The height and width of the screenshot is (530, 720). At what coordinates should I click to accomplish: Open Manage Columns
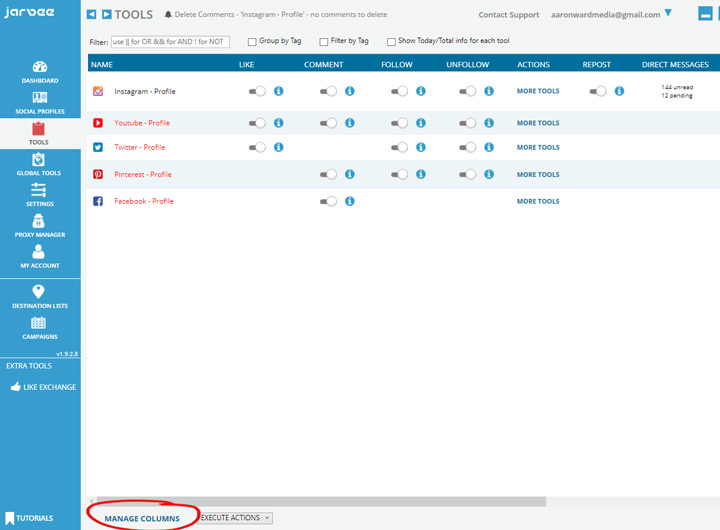(x=142, y=519)
